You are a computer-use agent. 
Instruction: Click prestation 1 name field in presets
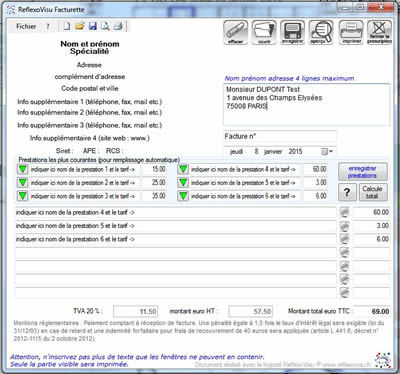[x=84, y=169]
